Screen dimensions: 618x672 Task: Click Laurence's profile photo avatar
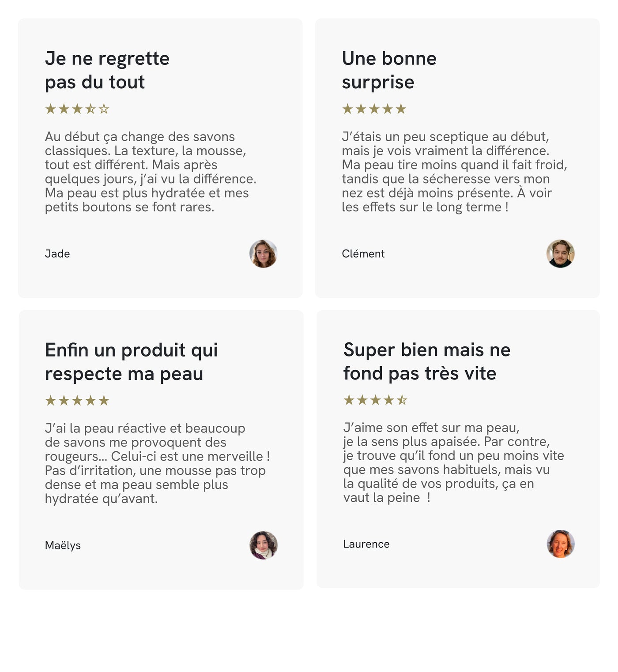point(561,544)
